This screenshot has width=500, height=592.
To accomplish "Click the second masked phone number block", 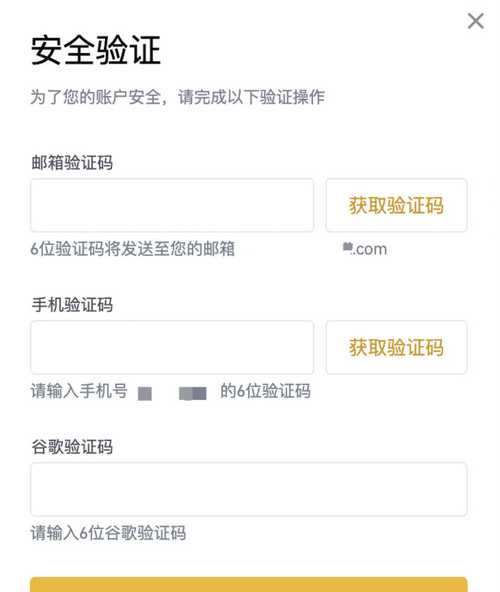I will pyautogui.click(x=193, y=393).
